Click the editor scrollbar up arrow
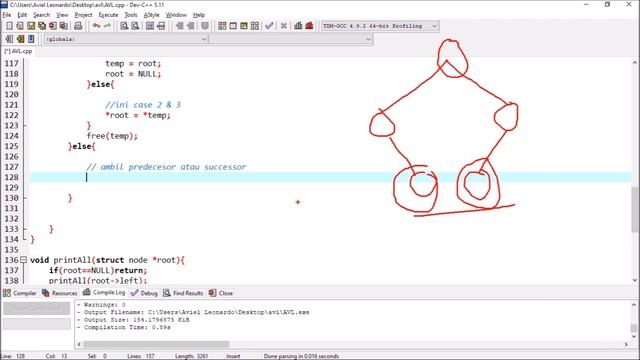The width and height of the screenshot is (640, 360). pos(635,62)
